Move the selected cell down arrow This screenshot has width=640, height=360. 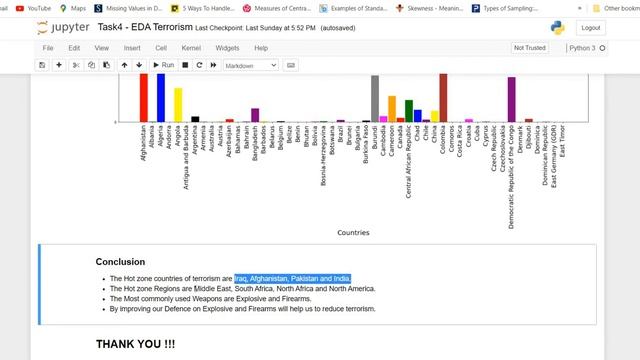139,65
